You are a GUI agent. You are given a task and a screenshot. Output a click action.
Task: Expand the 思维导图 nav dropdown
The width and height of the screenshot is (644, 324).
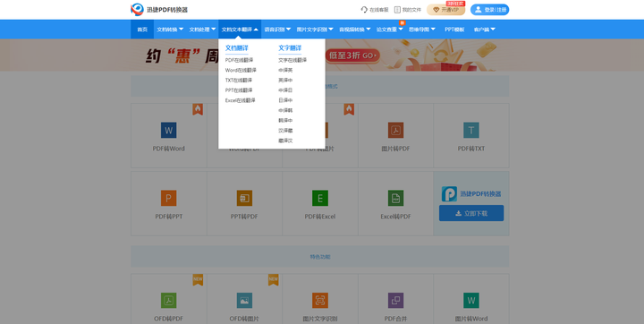[422, 30]
